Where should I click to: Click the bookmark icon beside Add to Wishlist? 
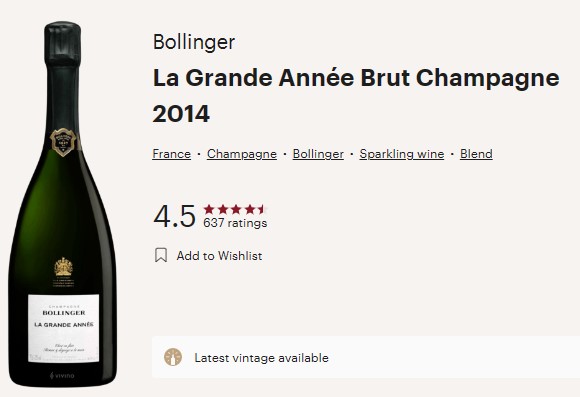(161, 255)
